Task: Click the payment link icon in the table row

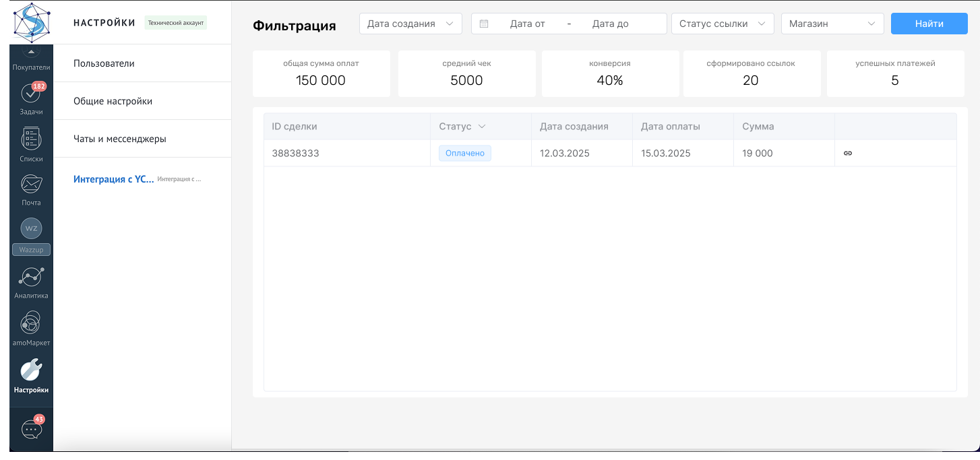Action: pos(848,153)
